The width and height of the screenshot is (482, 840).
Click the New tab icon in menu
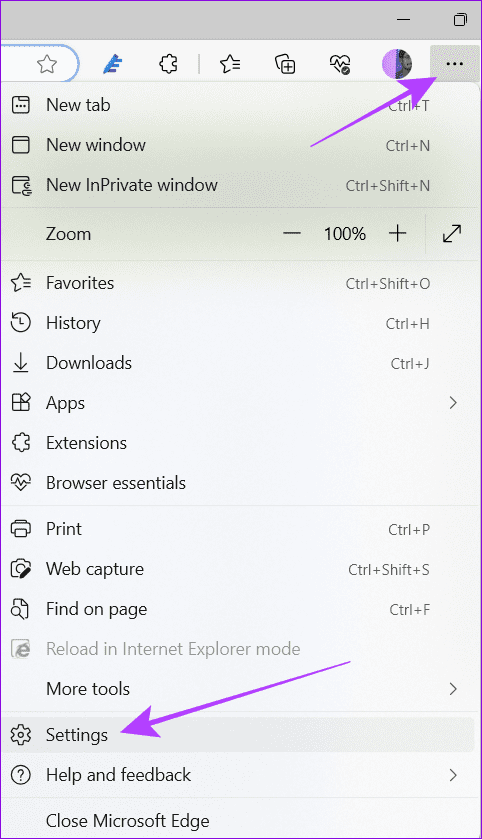point(21,105)
